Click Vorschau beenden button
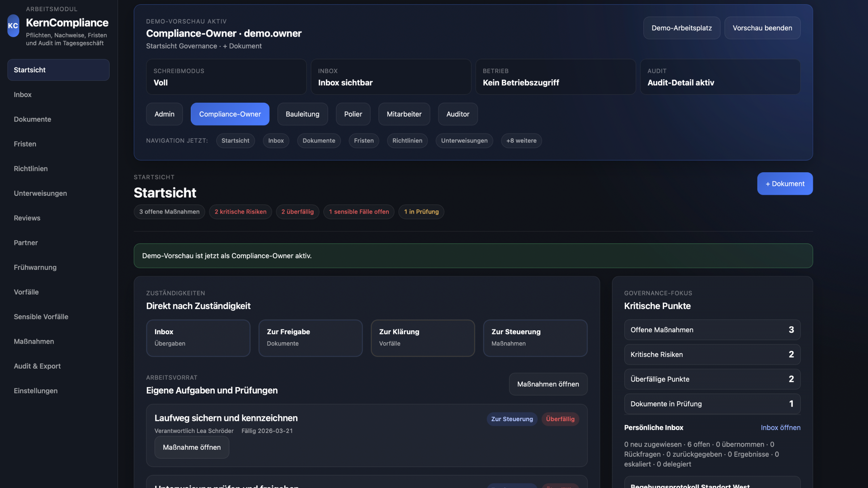 762,28
